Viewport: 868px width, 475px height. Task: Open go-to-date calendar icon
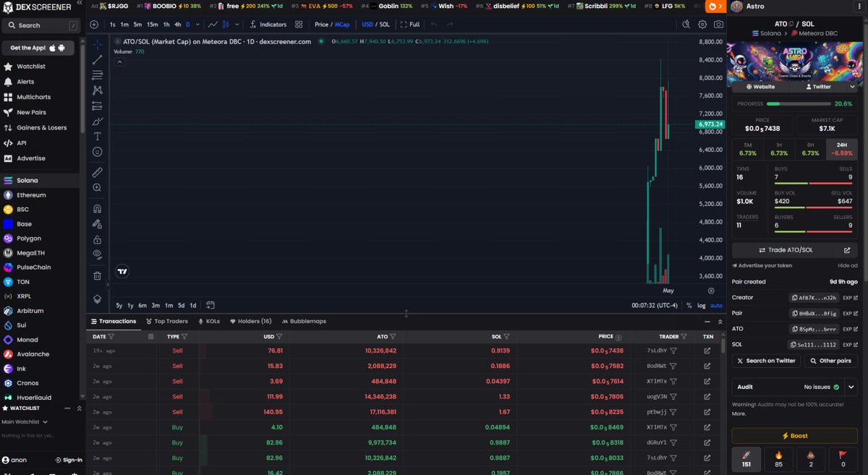pos(210,305)
